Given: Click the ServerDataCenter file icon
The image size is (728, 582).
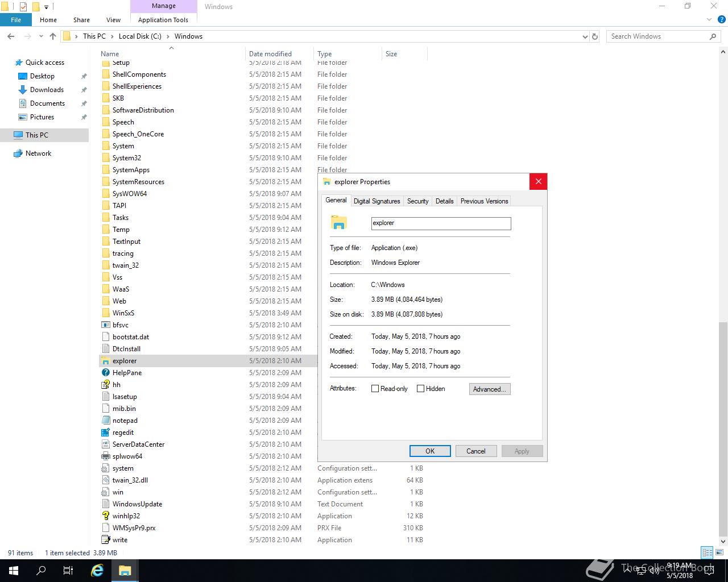Looking at the screenshot, I should (x=105, y=444).
